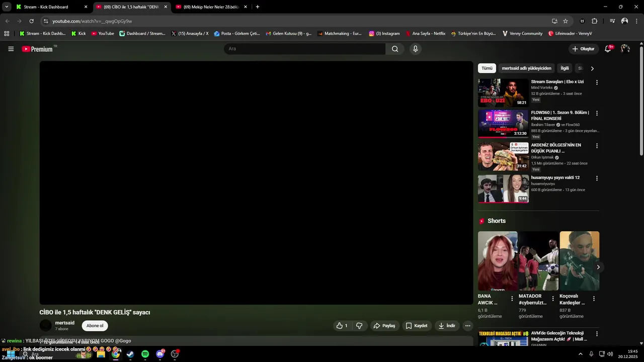Open the Chrome apps grid in bookmarks bar
The width and height of the screenshot is (644, 362).
tap(7, 34)
